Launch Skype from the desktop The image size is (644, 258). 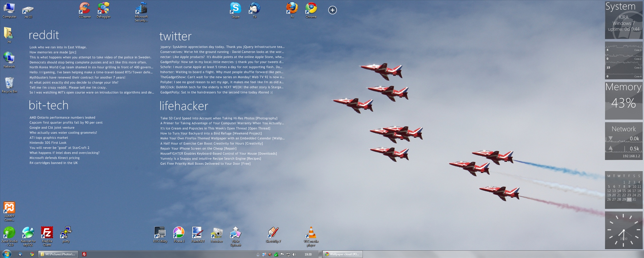pyautogui.click(x=235, y=10)
